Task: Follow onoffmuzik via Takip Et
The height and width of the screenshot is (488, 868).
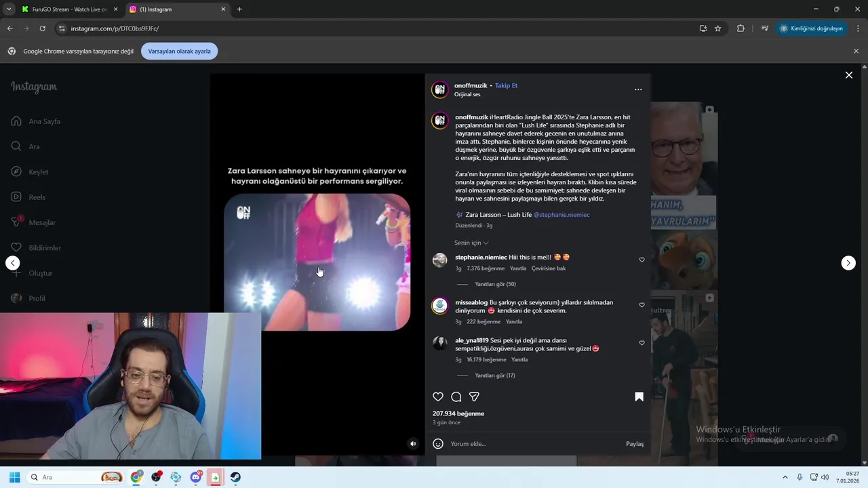Action: click(506, 85)
